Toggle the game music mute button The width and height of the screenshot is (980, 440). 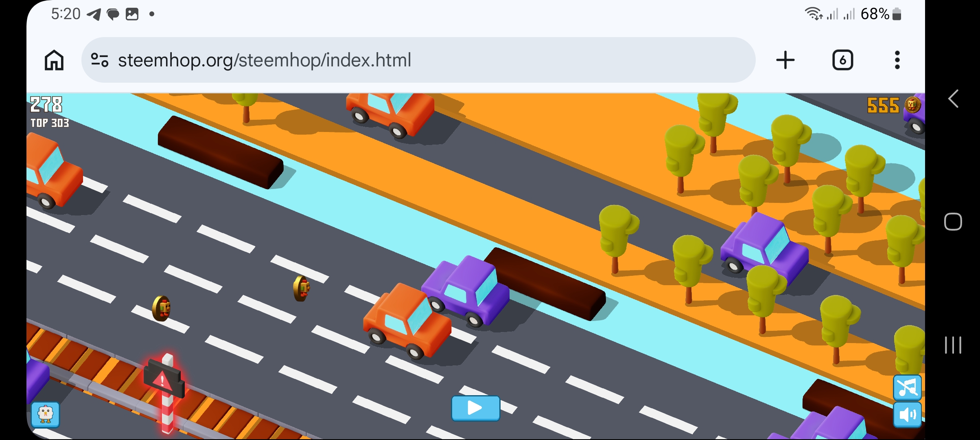coord(907,387)
